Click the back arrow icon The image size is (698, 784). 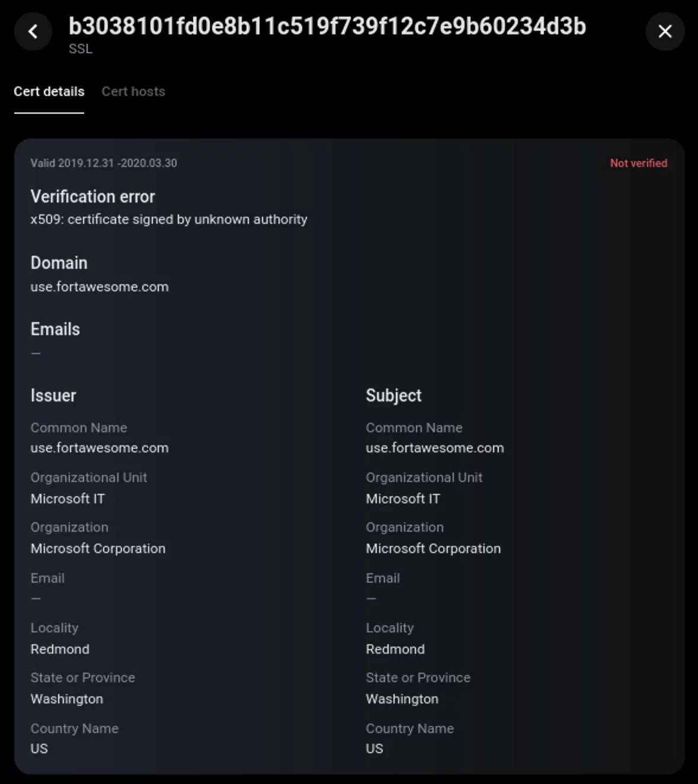(33, 31)
